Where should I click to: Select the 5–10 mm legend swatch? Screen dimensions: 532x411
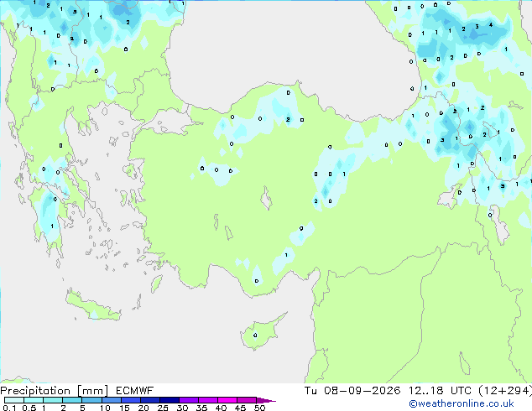point(92,400)
